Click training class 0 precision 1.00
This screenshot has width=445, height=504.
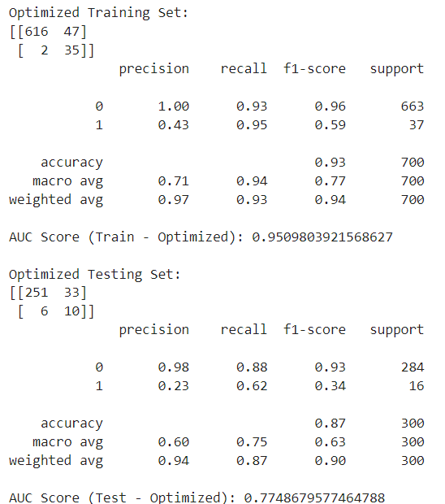coord(174,106)
